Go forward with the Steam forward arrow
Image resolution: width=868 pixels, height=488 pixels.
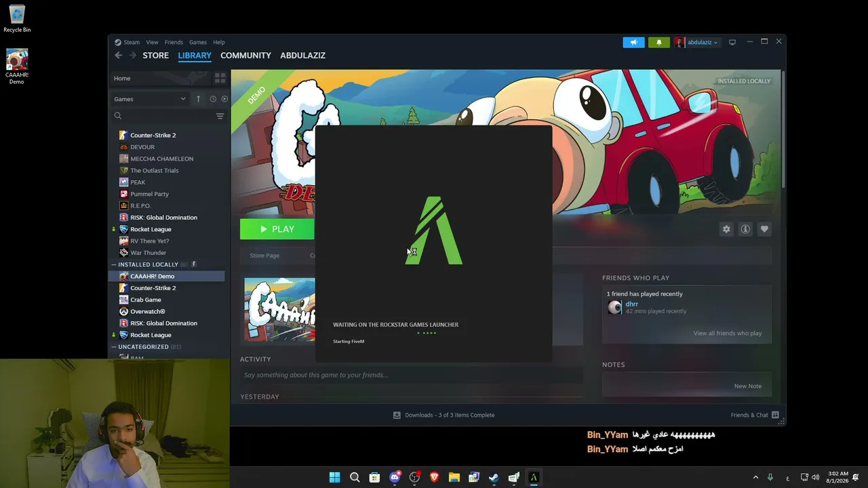click(133, 56)
